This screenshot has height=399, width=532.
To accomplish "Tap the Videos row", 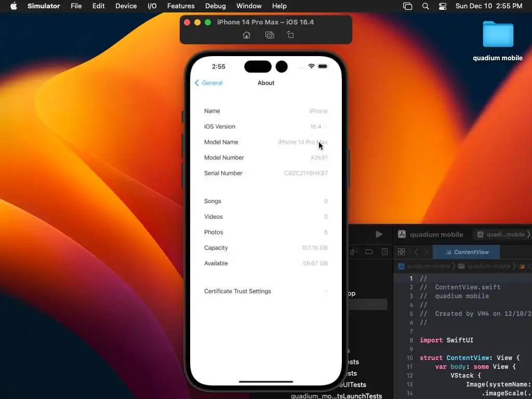I will click(x=265, y=217).
